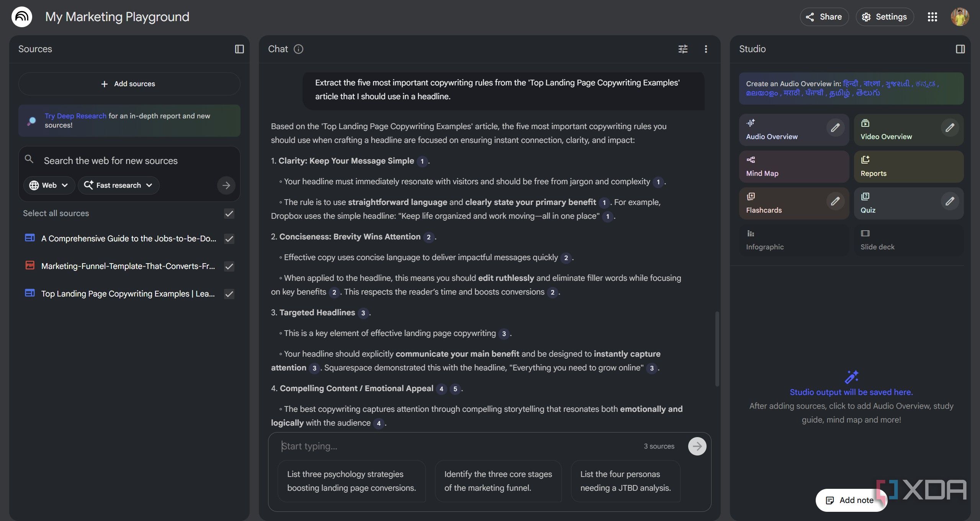980x521 pixels.
Task: Collapse the Sources panel icon
Action: pyautogui.click(x=239, y=49)
